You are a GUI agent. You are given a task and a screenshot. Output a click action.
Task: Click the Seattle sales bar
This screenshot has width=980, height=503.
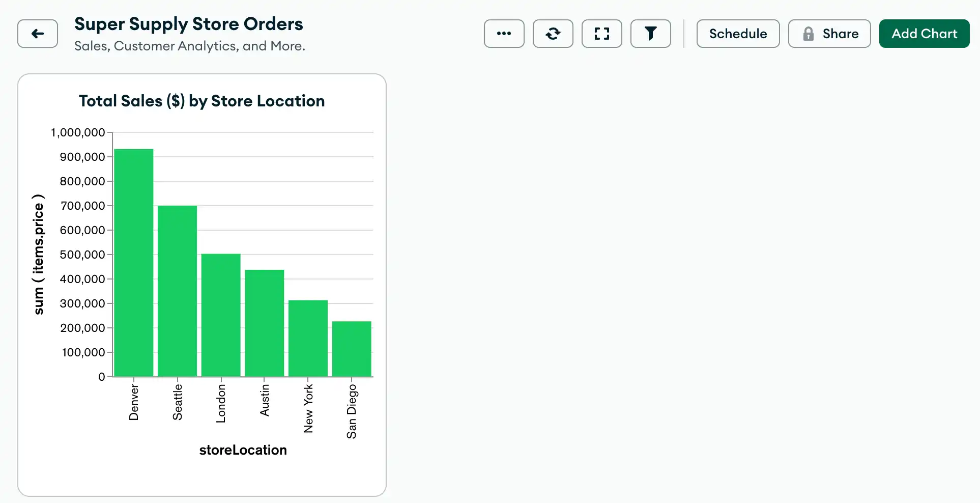click(x=177, y=290)
